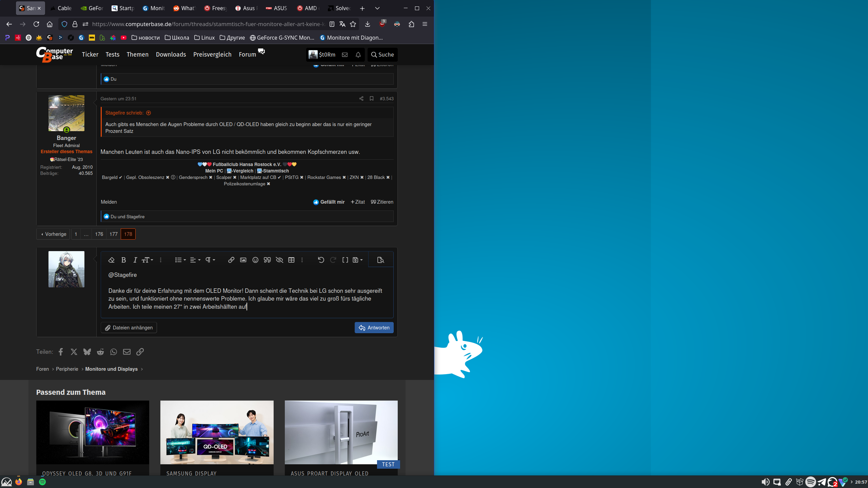The width and height of the screenshot is (868, 488).
Task: Toggle the editor preview icon
Action: coord(380,260)
